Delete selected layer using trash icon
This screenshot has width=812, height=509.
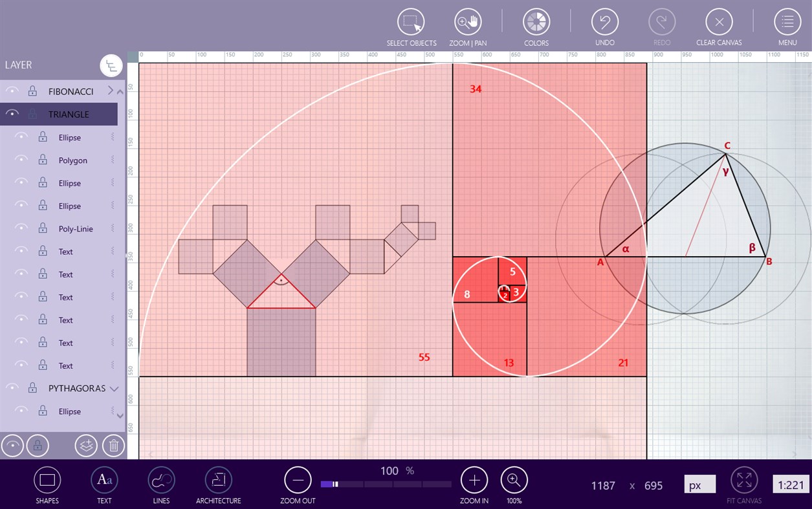[x=113, y=445]
